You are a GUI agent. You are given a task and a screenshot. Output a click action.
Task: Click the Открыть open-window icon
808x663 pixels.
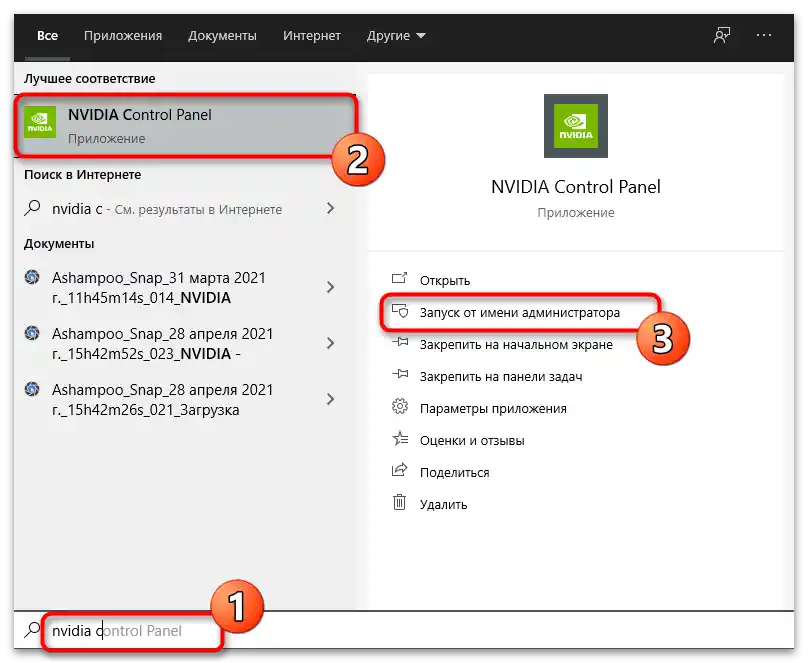tap(399, 279)
